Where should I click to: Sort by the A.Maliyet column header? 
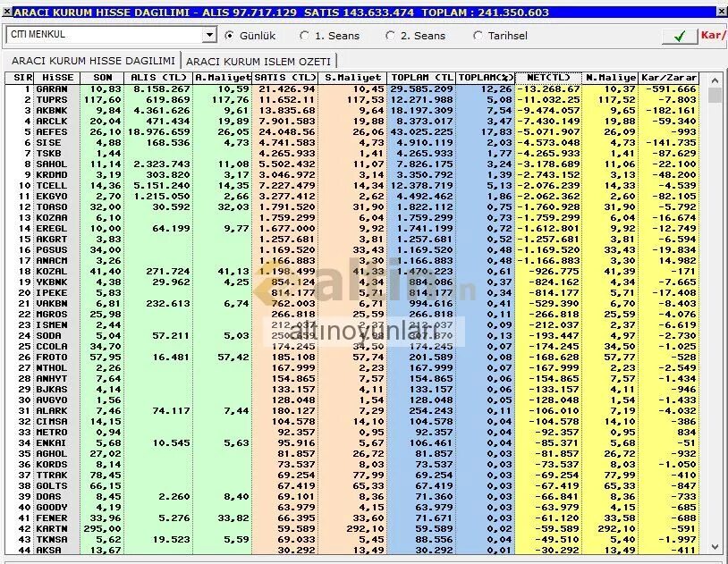coord(223,78)
